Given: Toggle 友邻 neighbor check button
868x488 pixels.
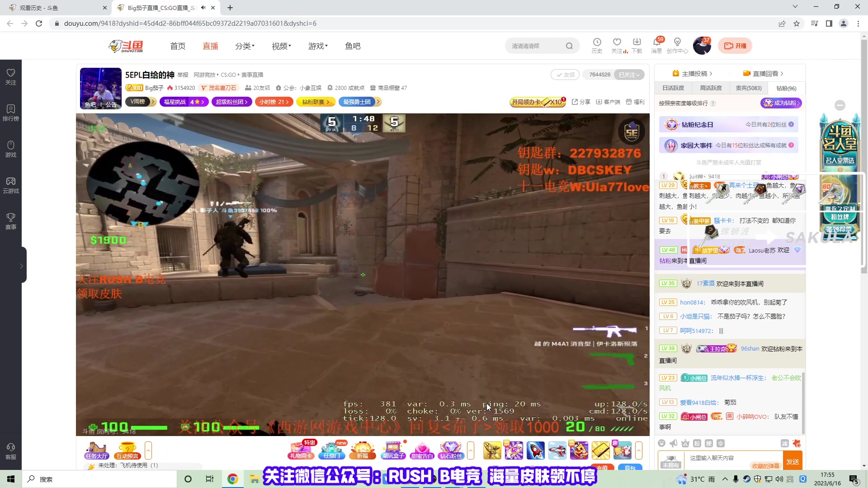Looking at the screenshot, I should pyautogui.click(x=565, y=75).
